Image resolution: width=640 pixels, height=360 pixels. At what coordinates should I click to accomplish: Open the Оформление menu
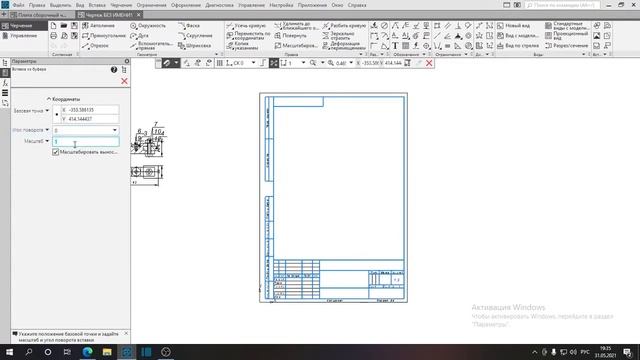click(186, 5)
